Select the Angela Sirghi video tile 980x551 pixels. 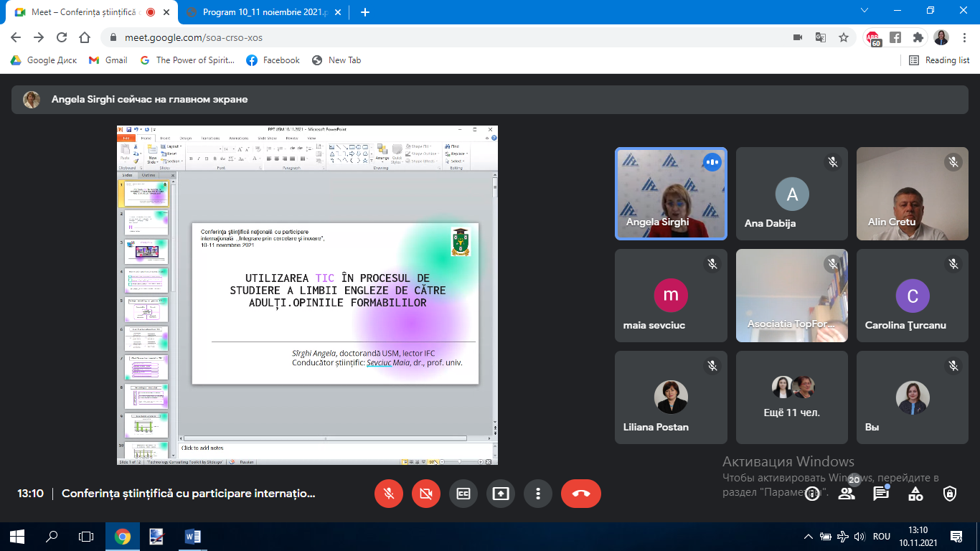pos(671,193)
